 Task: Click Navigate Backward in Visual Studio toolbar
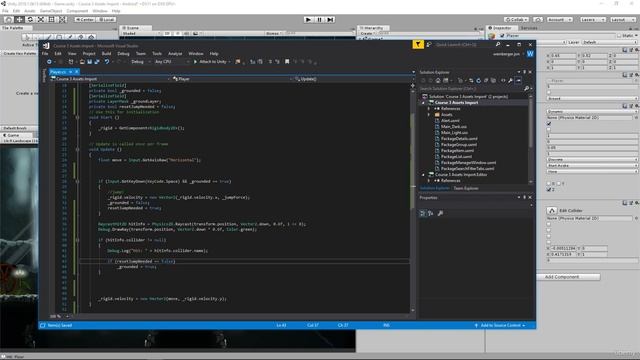49,62
